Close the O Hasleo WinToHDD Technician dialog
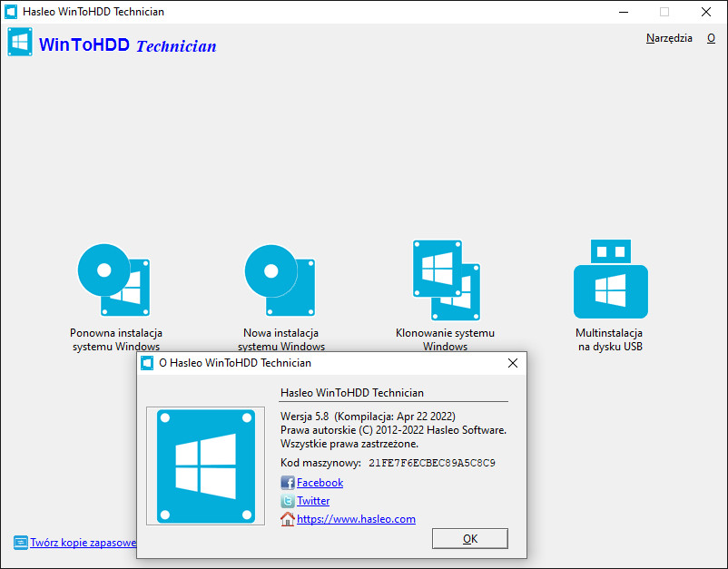Image resolution: width=728 pixels, height=569 pixels. 513,363
